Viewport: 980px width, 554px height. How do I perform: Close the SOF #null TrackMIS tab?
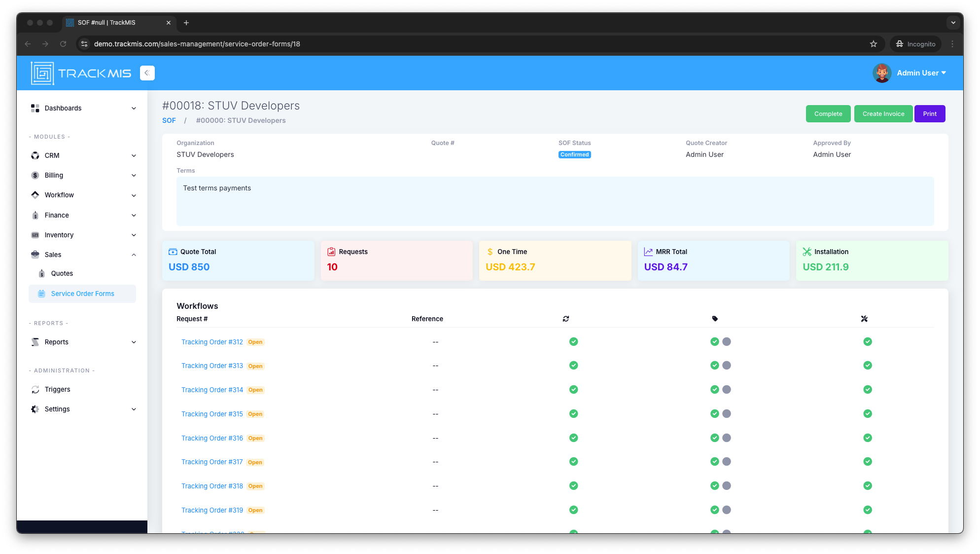(169, 23)
